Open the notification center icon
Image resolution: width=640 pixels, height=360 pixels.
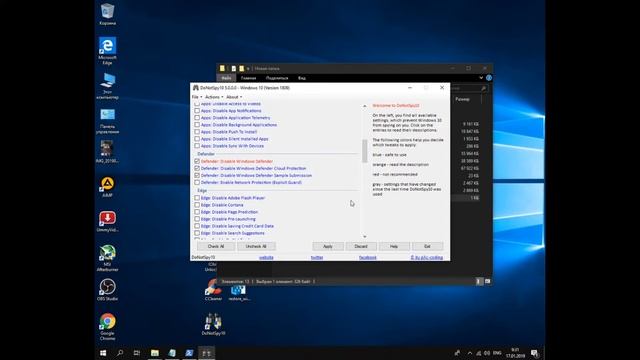(534, 353)
